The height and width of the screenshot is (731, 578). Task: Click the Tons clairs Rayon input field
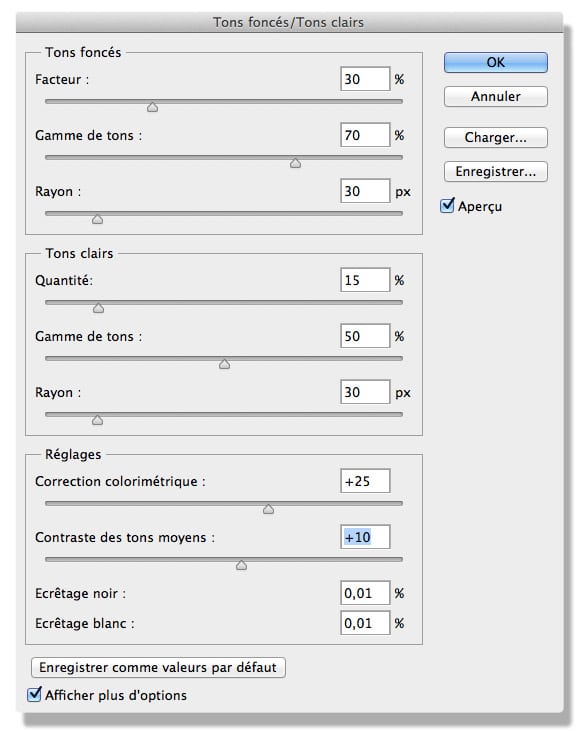tap(365, 392)
